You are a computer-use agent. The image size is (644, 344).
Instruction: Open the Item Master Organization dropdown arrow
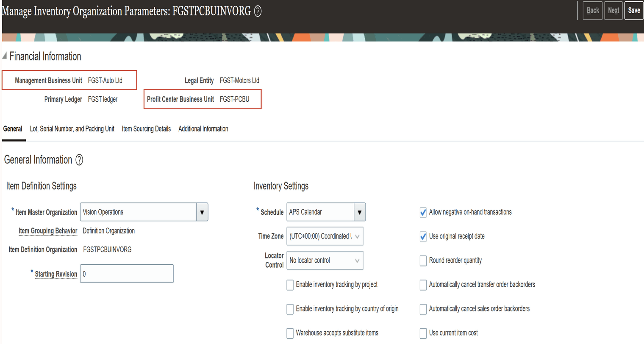[x=202, y=212]
